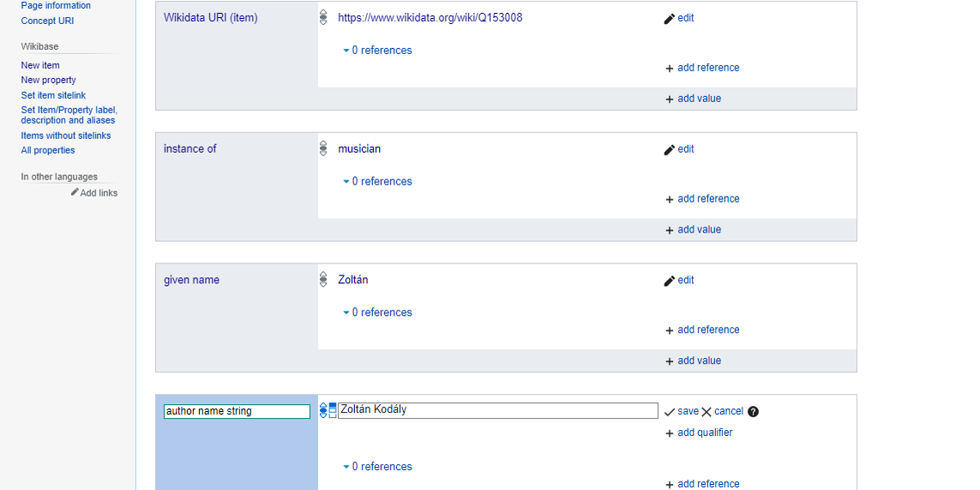The image size is (980, 490).
Task: Click the rank selector icon for author name string
Action: coord(323,411)
